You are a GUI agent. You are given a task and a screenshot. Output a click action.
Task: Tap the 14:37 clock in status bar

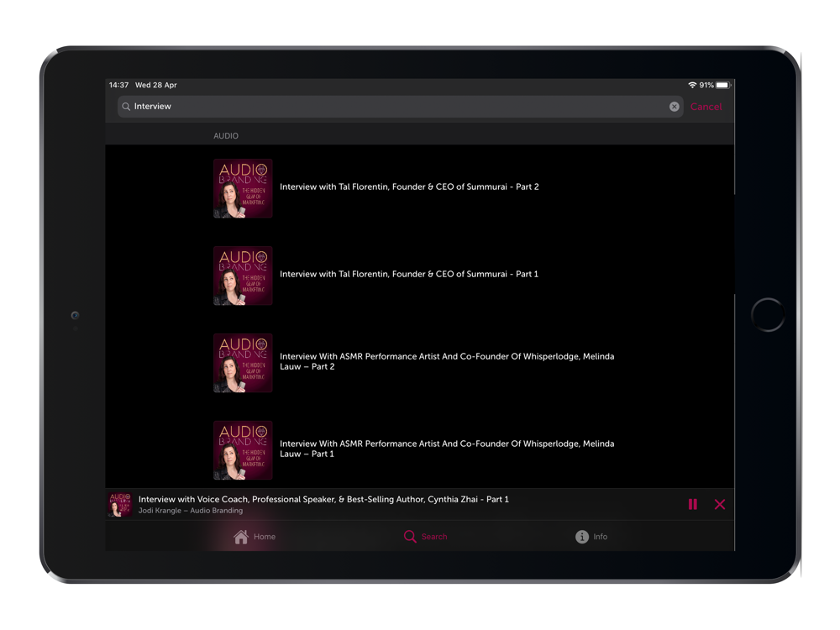[119, 85]
